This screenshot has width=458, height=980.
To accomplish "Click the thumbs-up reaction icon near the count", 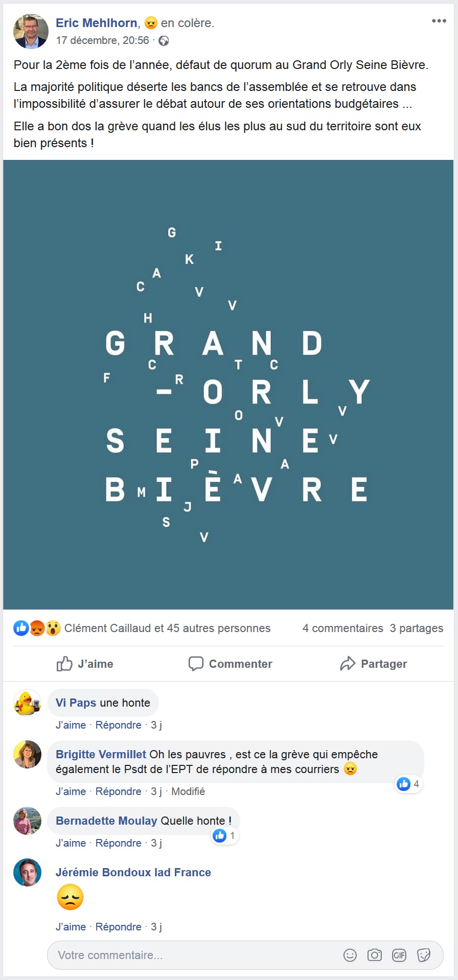I will pos(20,628).
